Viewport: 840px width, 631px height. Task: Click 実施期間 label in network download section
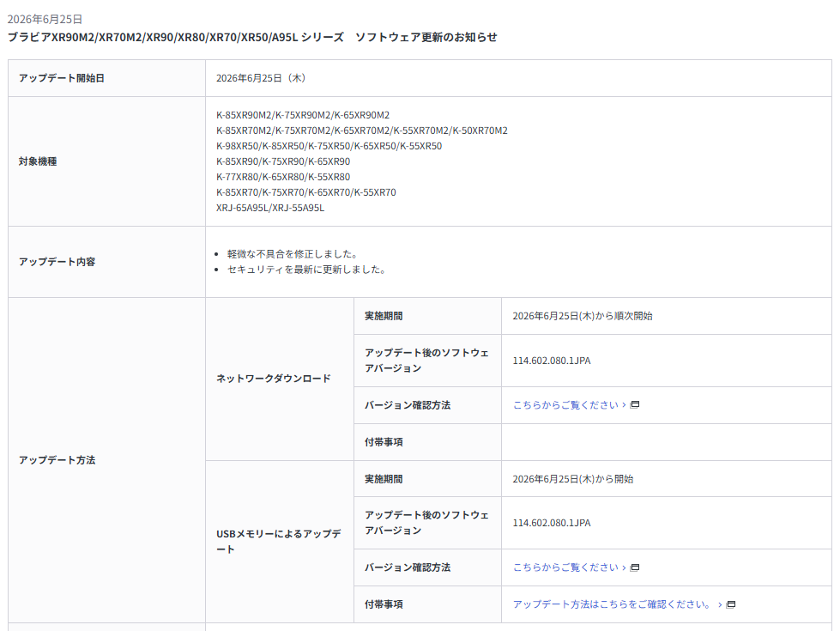[384, 316]
